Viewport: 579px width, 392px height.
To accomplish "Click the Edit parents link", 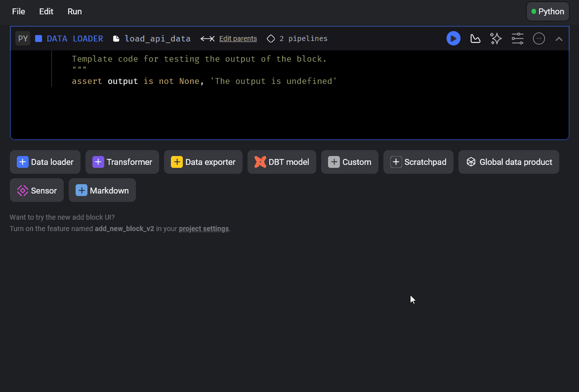I will 238,39.
